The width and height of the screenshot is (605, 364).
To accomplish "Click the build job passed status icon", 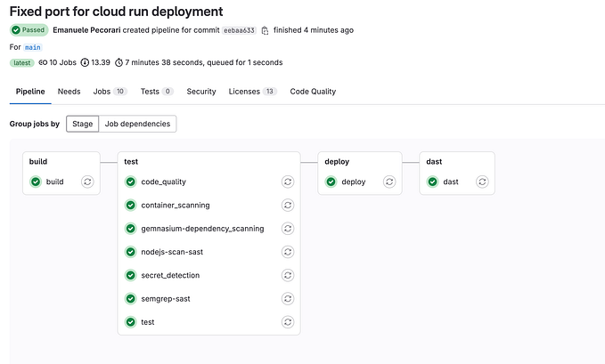I will pyautogui.click(x=36, y=182).
